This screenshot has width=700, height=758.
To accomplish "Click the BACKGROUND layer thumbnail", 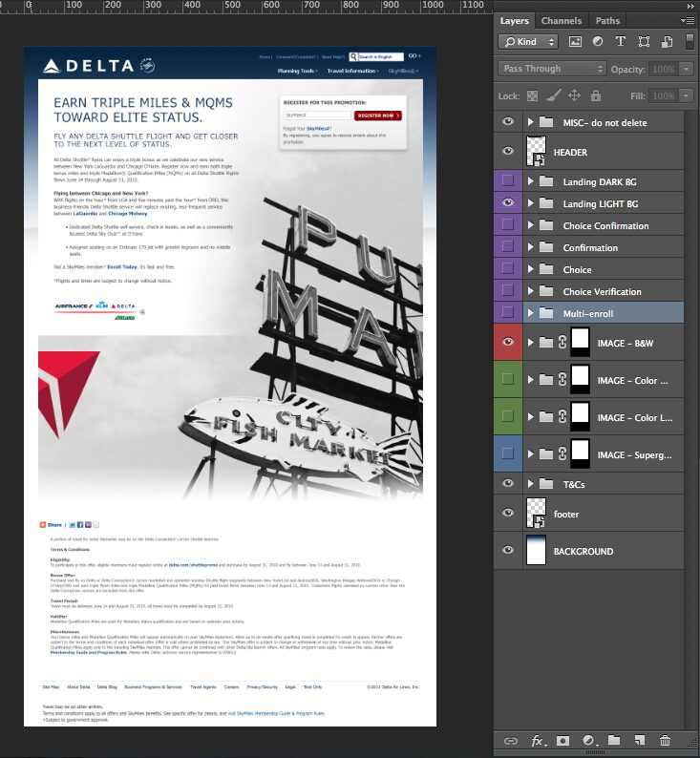I will pyautogui.click(x=536, y=550).
